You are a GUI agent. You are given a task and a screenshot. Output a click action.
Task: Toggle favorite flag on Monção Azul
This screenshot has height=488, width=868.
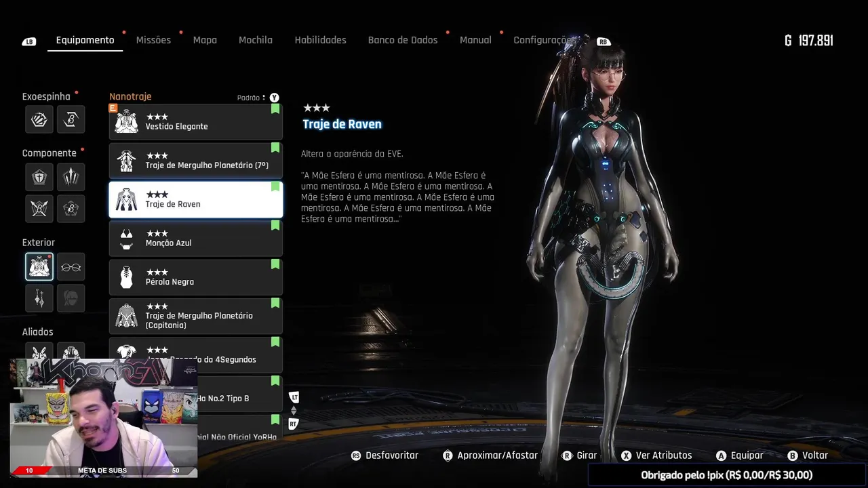coord(275,225)
